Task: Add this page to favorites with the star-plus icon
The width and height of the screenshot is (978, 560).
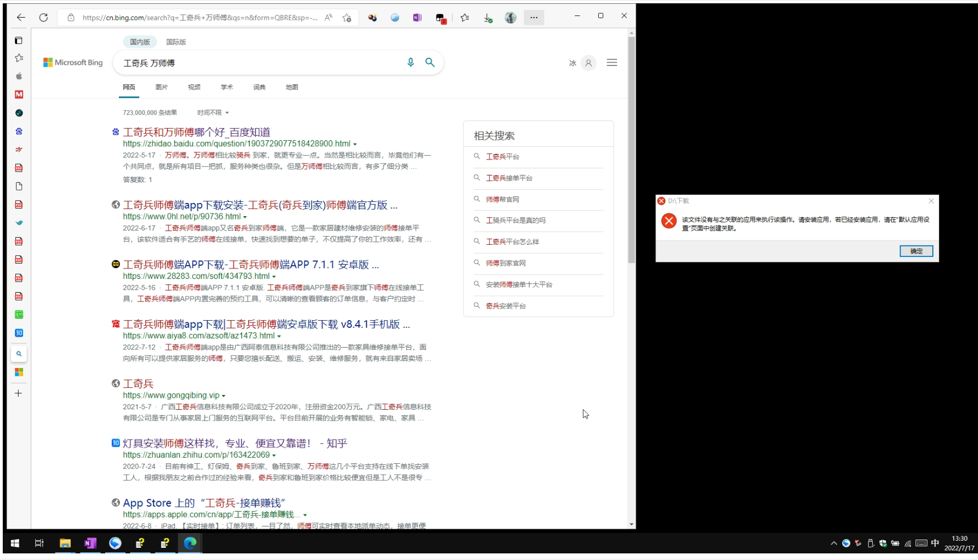Action: 347,18
